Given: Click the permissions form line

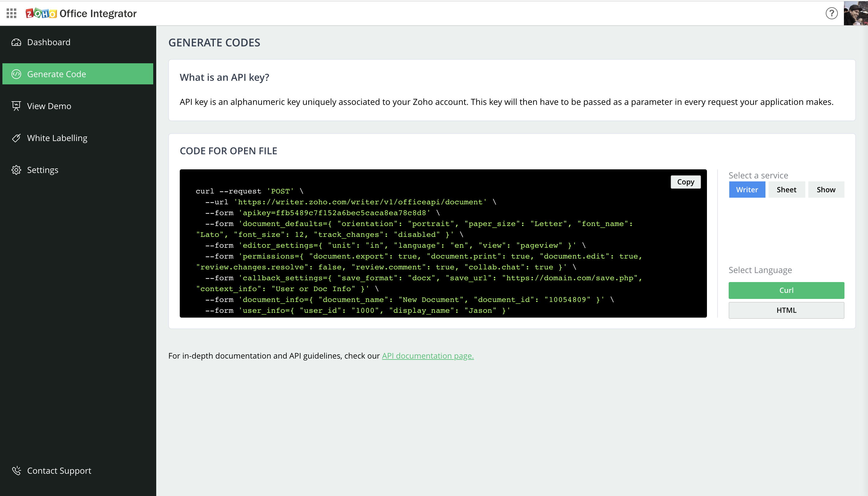Looking at the screenshot, I should (419, 262).
